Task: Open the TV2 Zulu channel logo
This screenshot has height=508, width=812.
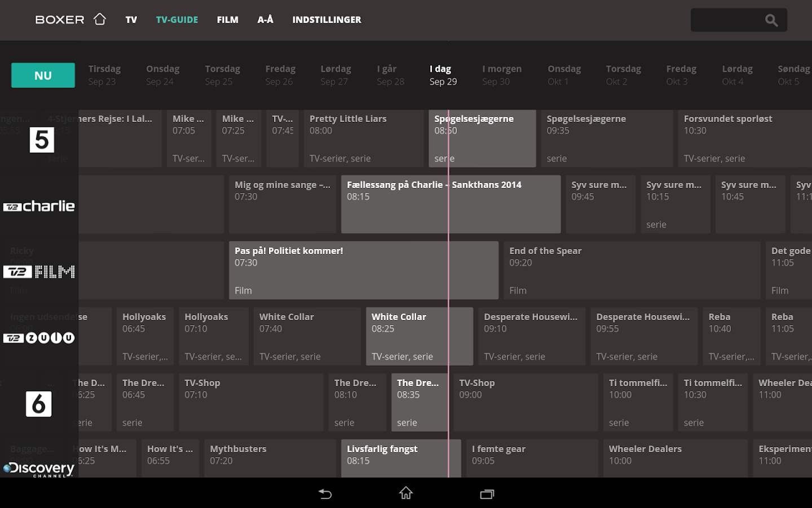Action: point(39,338)
